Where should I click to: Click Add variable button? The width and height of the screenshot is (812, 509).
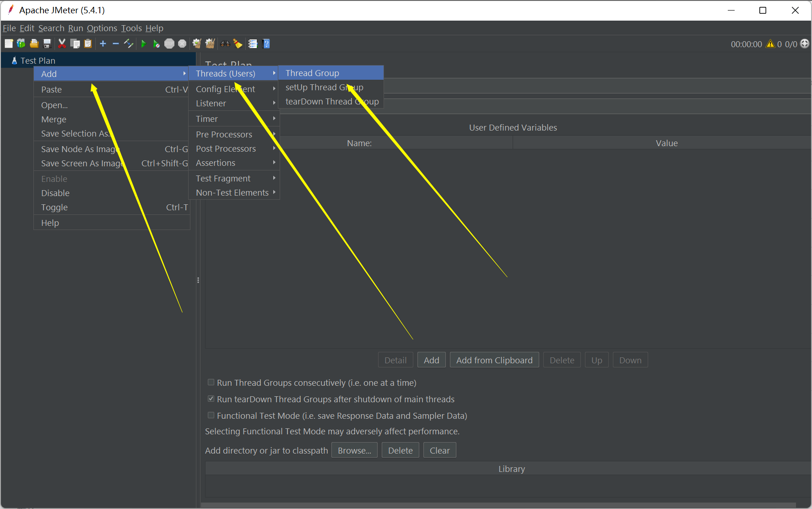(x=431, y=360)
